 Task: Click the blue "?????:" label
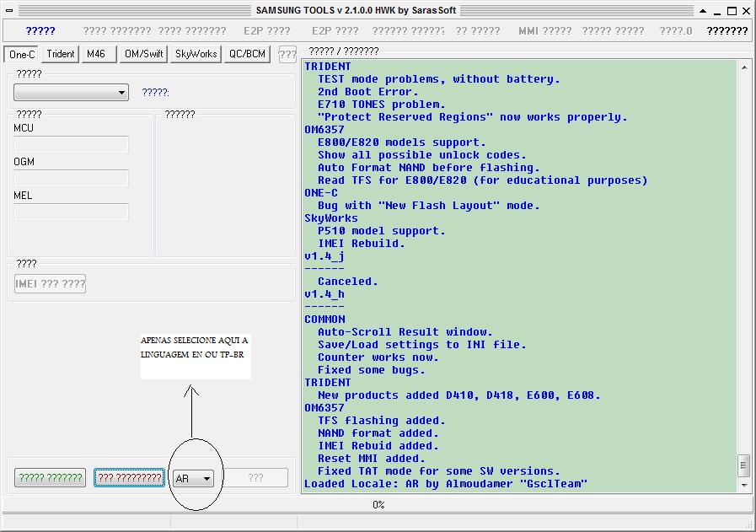coord(155,92)
